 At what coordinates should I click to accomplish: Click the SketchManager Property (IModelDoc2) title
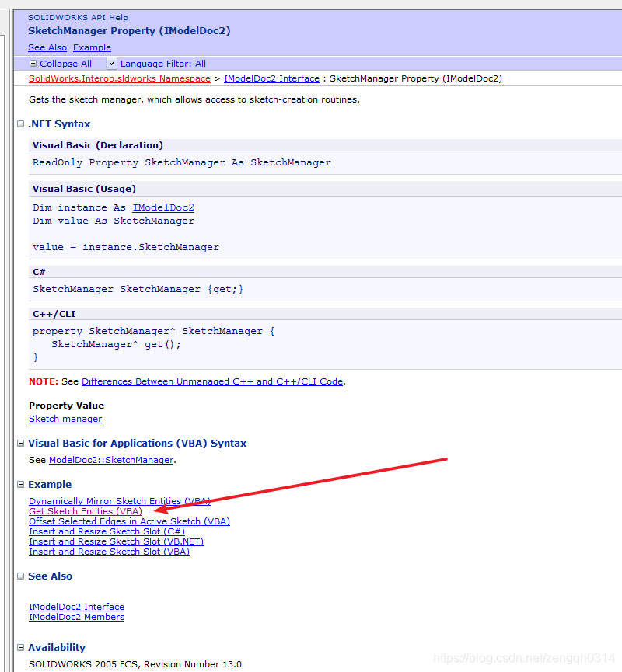(129, 31)
